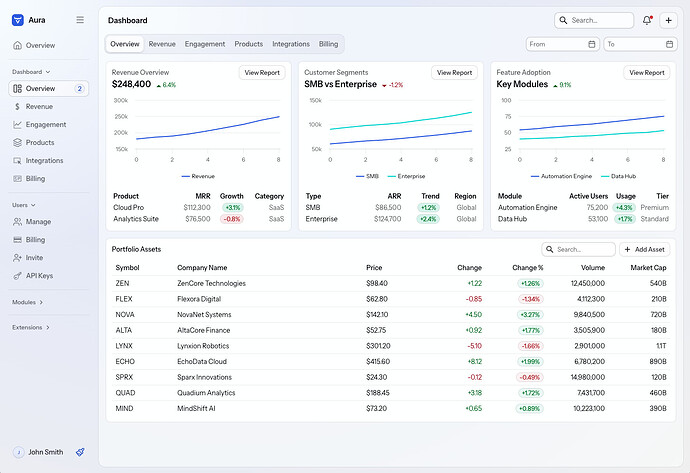This screenshot has width=690, height=473.
Task: Expand the Extensions section
Action: (31, 327)
